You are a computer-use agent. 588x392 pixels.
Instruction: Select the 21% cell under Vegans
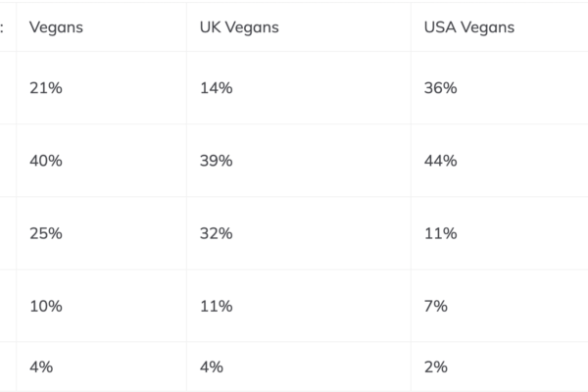46,88
